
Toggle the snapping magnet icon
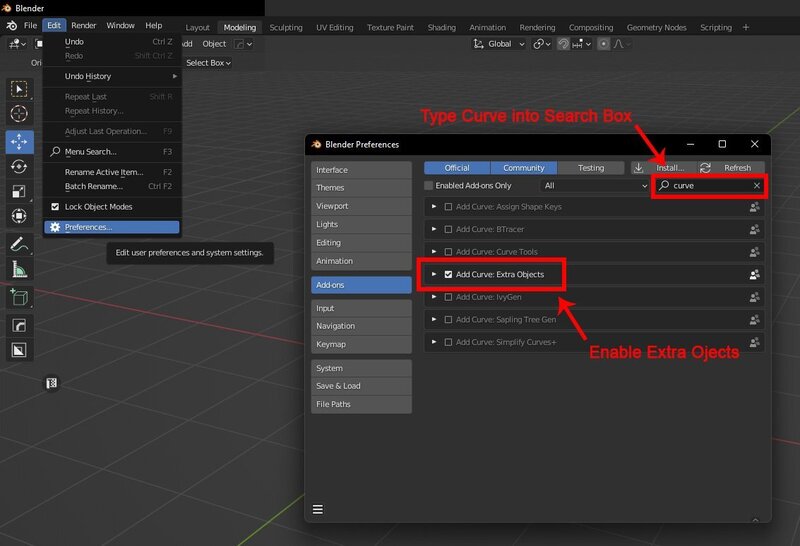click(x=564, y=44)
